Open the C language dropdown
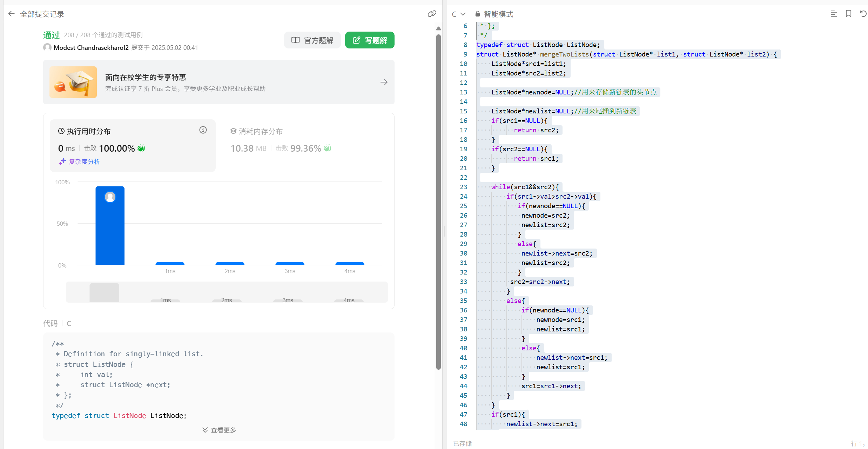Image resolution: width=868 pixels, height=449 pixels. click(x=458, y=14)
